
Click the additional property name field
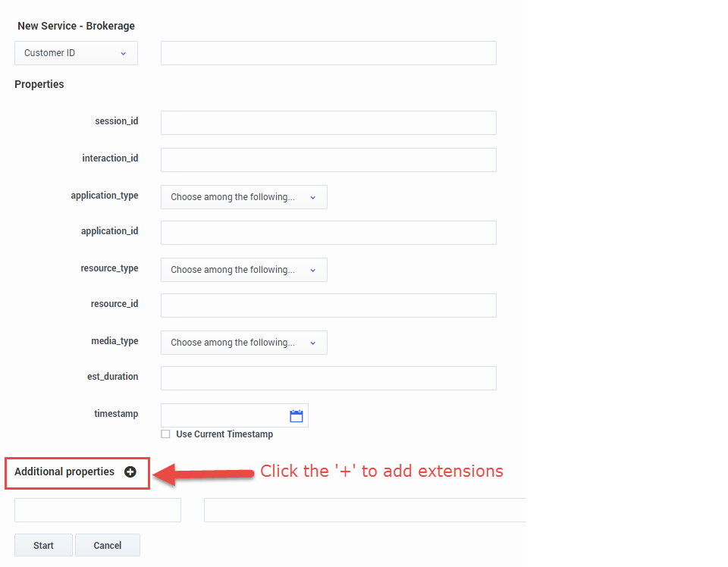pos(98,510)
